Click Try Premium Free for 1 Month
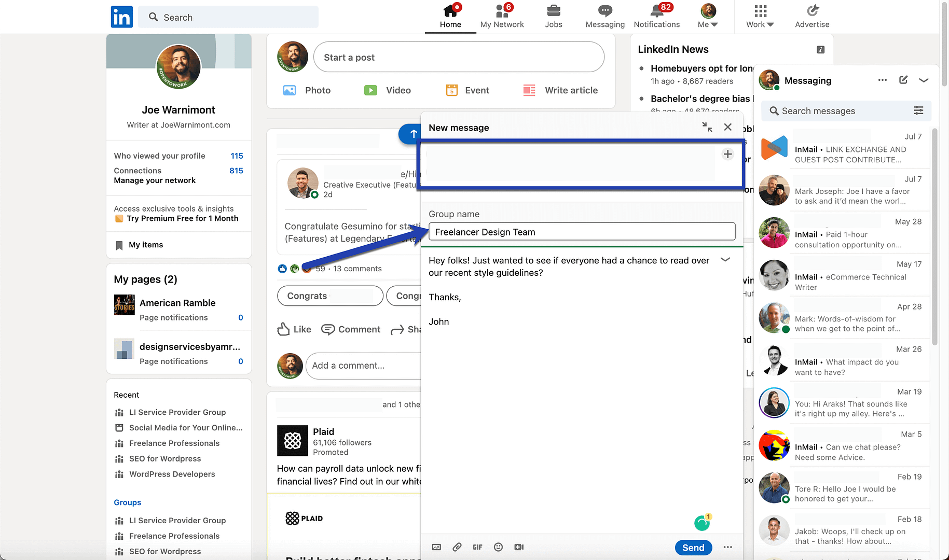This screenshot has height=560, width=949. (x=183, y=218)
